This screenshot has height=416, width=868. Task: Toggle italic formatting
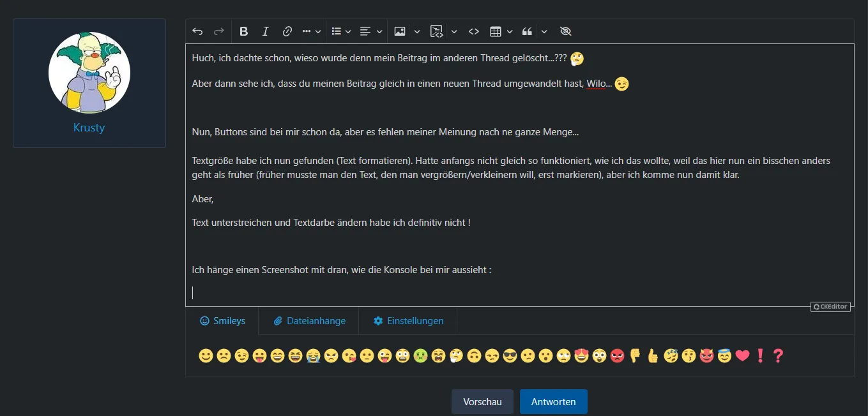(x=266, y=31)
